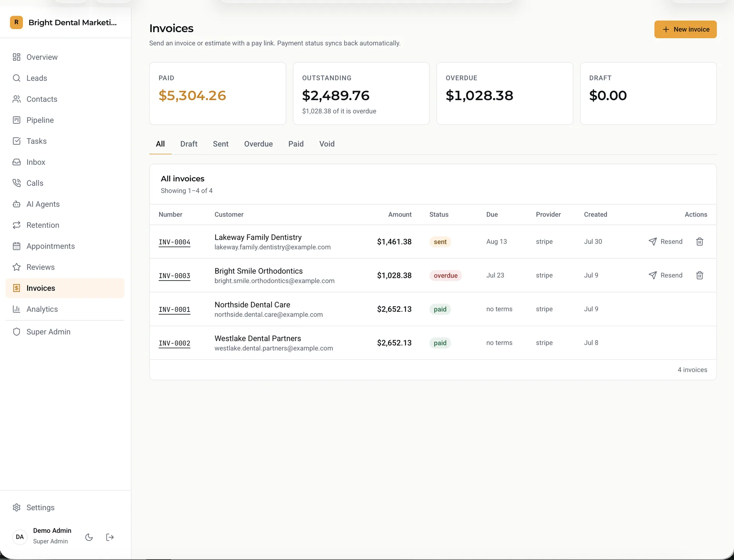734x560 pixels.
Task: Delete invoice INV-0004 with trash icon
Action: tap(700, 242)
